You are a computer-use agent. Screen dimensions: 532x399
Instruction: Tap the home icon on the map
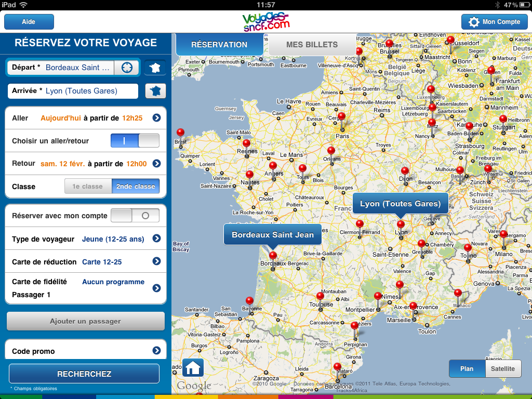point(193,368)
